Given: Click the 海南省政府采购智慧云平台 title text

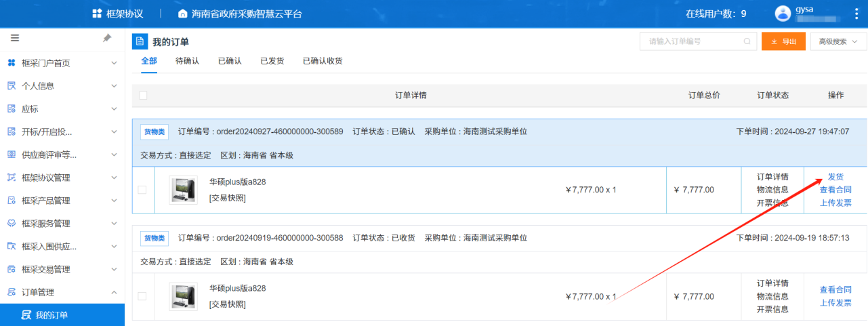Looking at the screenshot, I should tap(247, 14).
